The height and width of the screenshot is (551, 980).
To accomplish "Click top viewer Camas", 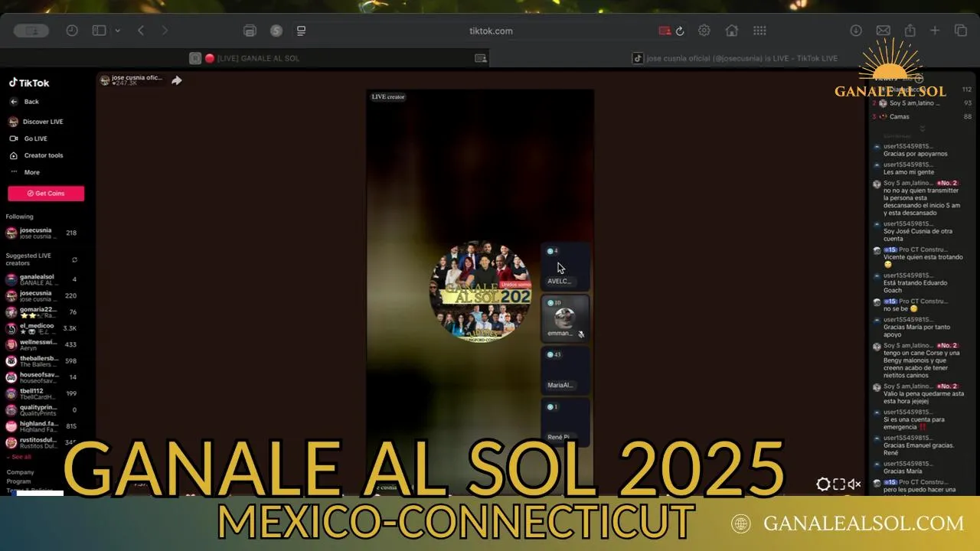I will [923, 117].
